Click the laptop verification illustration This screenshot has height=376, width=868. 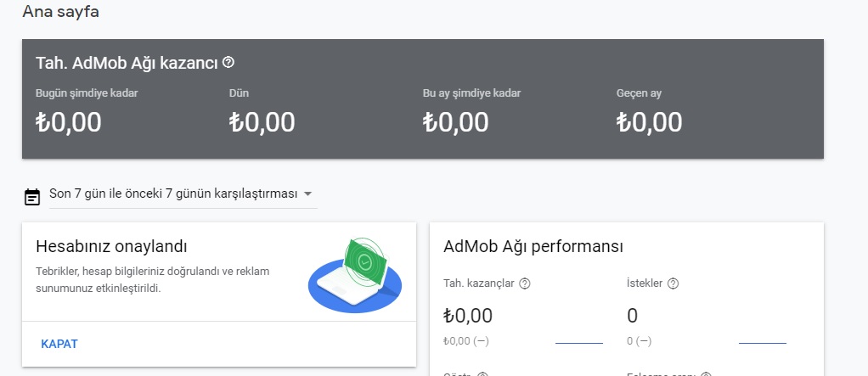pyautogui.click(x=355, y=275)
